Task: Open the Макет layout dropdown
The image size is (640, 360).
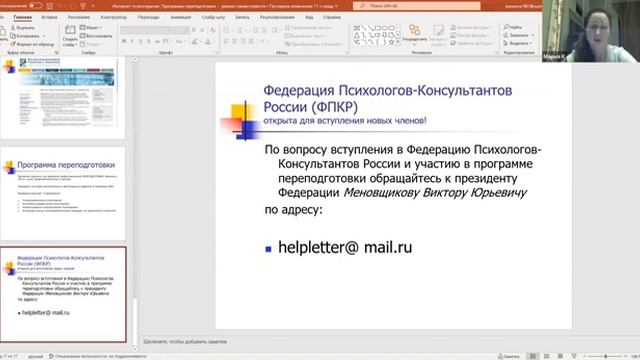Action: pos(91,28)
